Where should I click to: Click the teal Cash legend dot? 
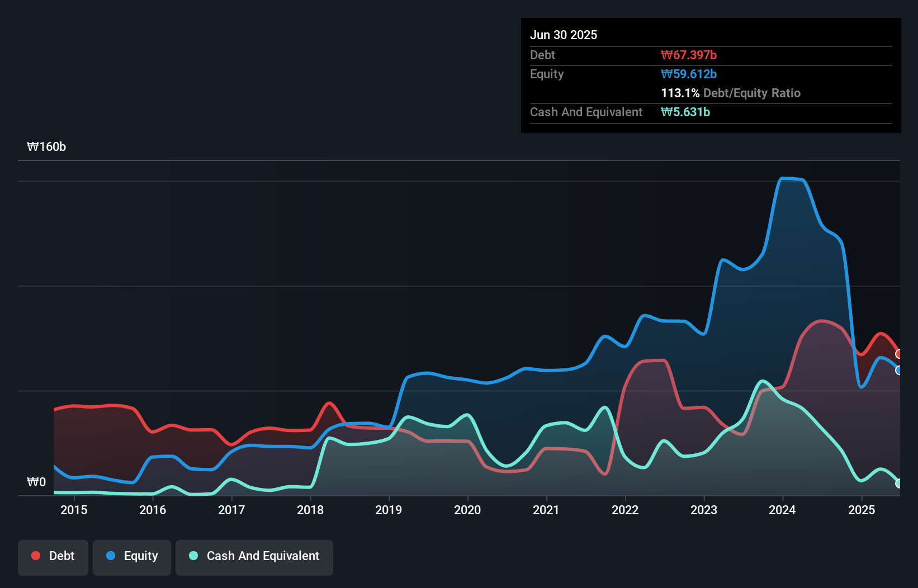193,556
